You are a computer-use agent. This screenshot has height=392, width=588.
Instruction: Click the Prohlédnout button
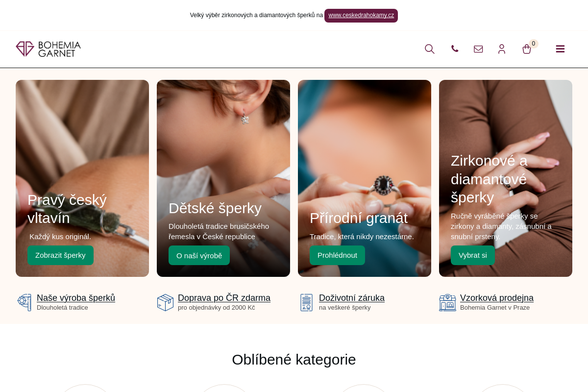(x=337, y=255)
